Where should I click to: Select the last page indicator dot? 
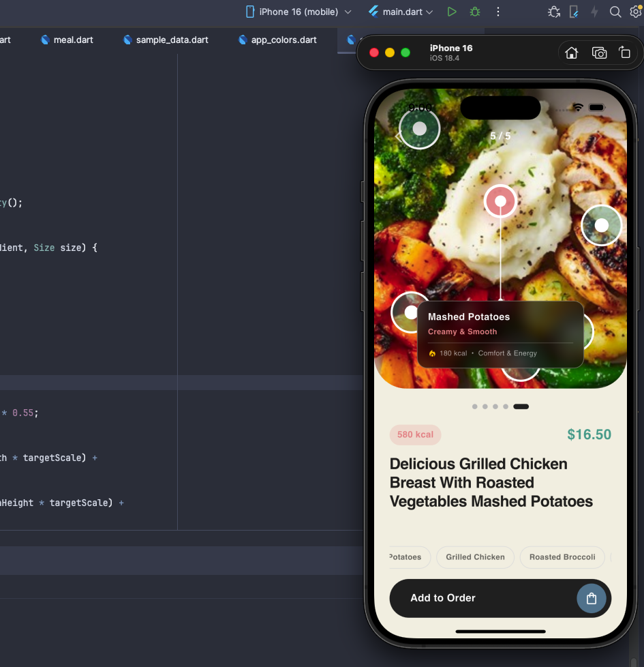[x=521, y=406]
